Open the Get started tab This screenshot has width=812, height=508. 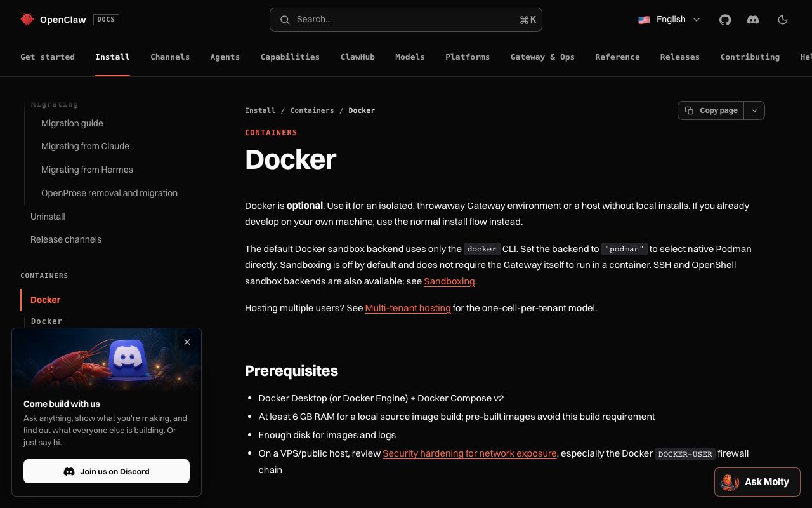48,57
